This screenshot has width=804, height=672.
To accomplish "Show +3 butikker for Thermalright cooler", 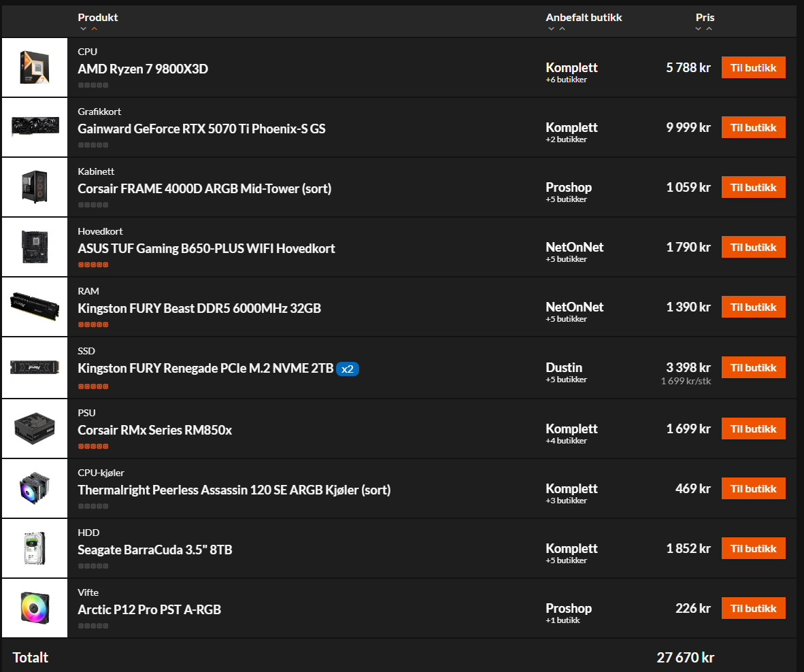I will (566, 501).
